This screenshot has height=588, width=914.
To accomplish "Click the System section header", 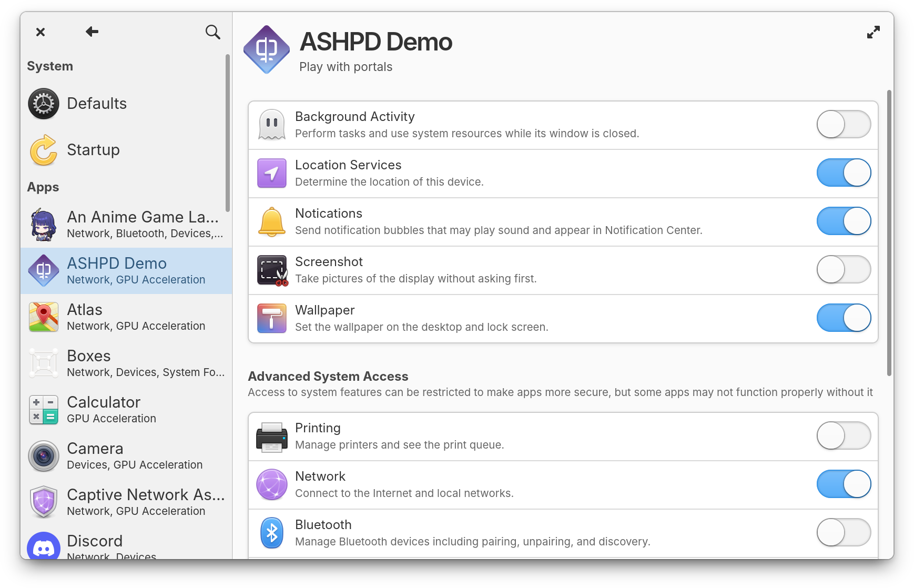I will pyautogui.click(x=50, y=66).
